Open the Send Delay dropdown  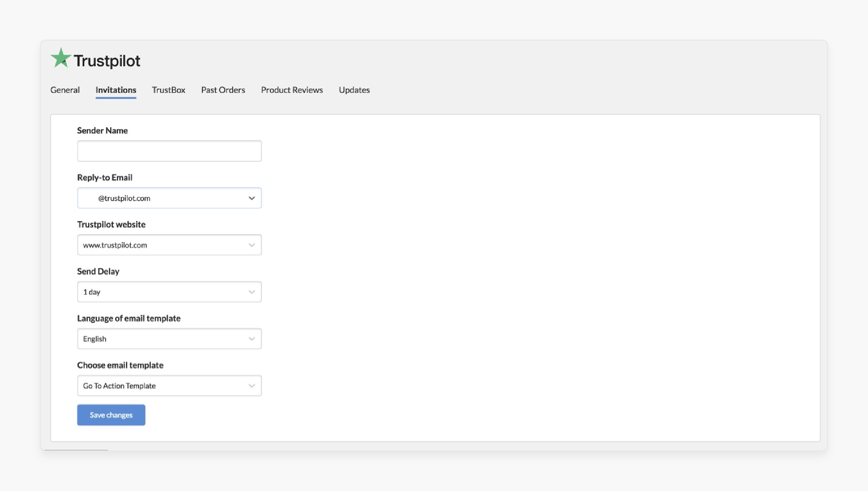[169, 292]
